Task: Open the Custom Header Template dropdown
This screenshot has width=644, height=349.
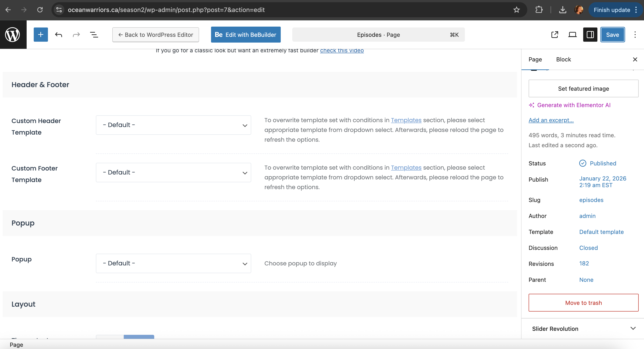Action: point(173,125)
